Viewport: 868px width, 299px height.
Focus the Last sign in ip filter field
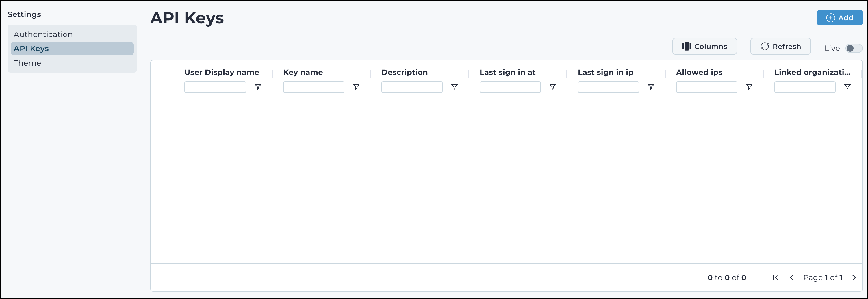click(x=608, y=87)
